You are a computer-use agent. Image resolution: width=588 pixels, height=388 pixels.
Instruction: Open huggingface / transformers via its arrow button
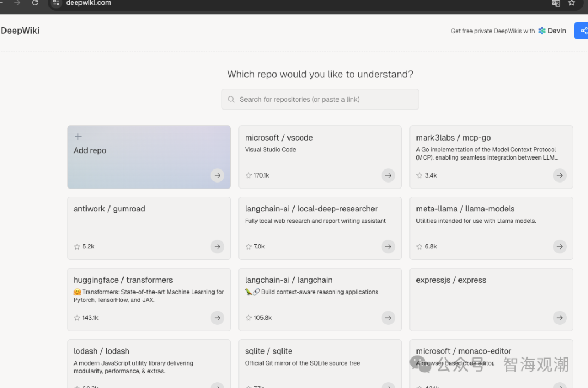point(217,318)
